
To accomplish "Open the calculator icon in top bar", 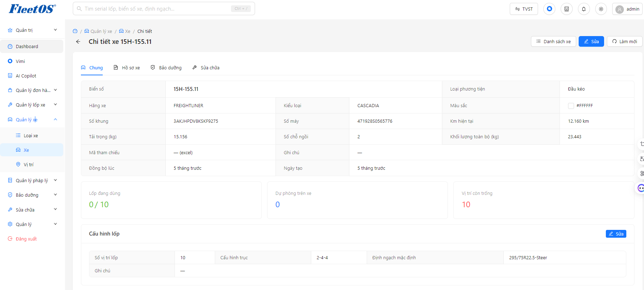I will pyautogui.click(x=567, y=9).
